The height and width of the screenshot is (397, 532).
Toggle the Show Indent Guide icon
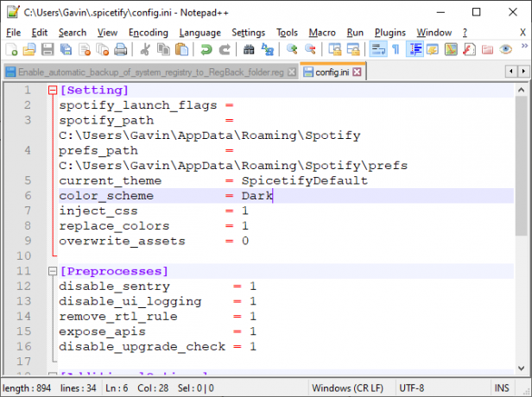(x=415, y=49)
